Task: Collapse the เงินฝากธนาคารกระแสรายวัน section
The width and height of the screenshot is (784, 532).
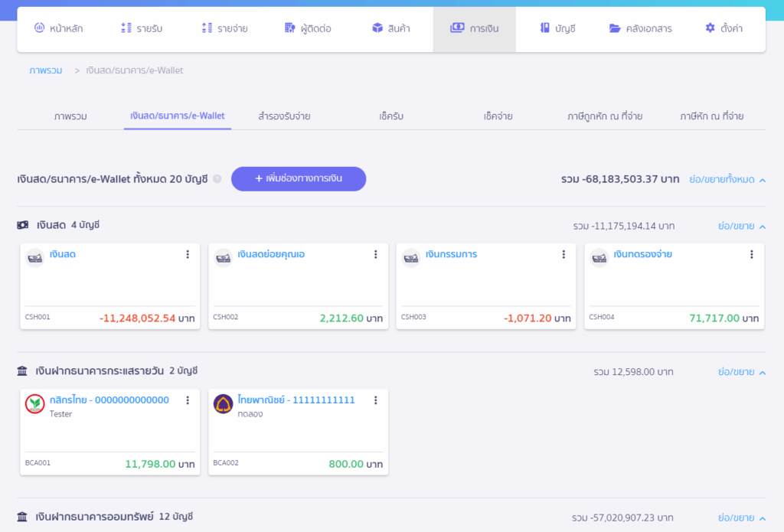Action: [x=741, y=372]
